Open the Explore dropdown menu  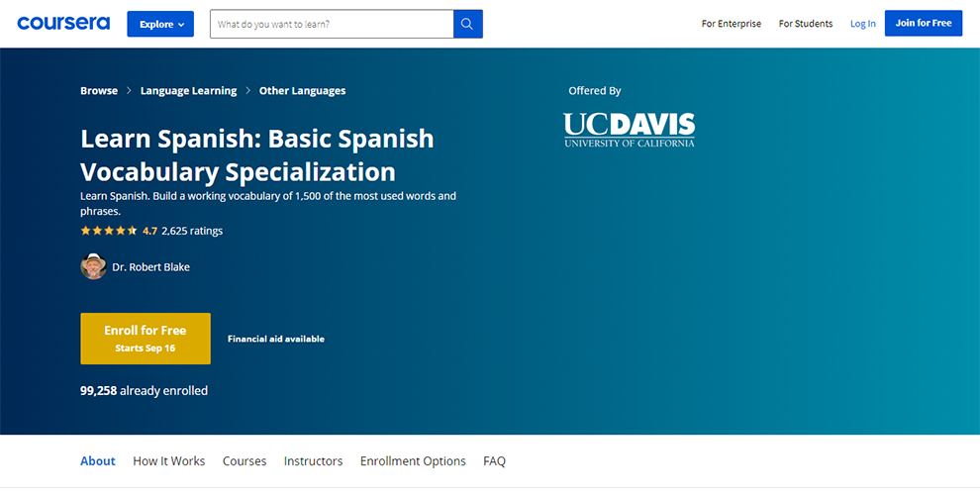point(160,25)
